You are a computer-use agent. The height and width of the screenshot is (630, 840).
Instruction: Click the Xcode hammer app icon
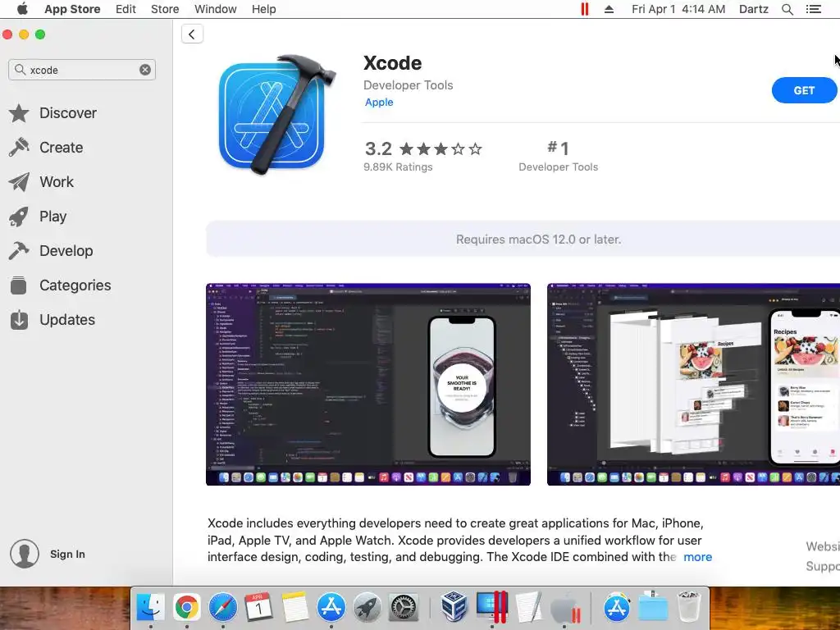(277, 115)
